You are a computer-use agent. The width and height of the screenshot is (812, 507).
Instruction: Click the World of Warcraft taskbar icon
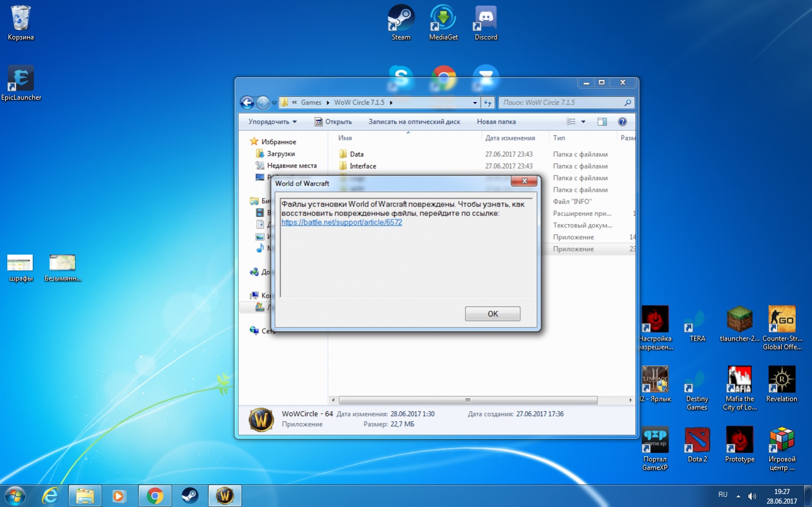point(225,496)
